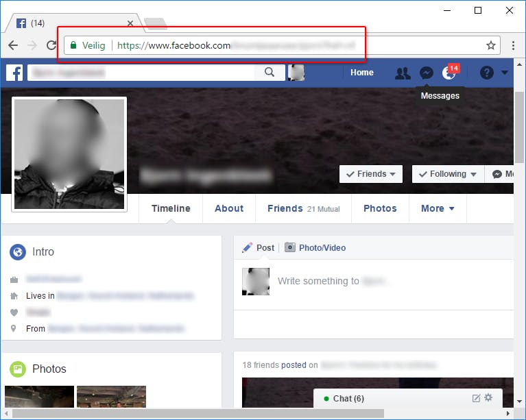Click the Facebook logo icon in blue bar
This screenshot has height=420, width=526.
tap(14, 73)
